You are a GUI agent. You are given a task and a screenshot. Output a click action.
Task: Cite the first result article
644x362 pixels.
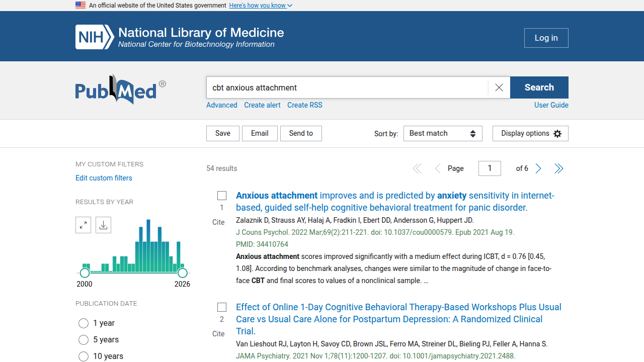218,222
